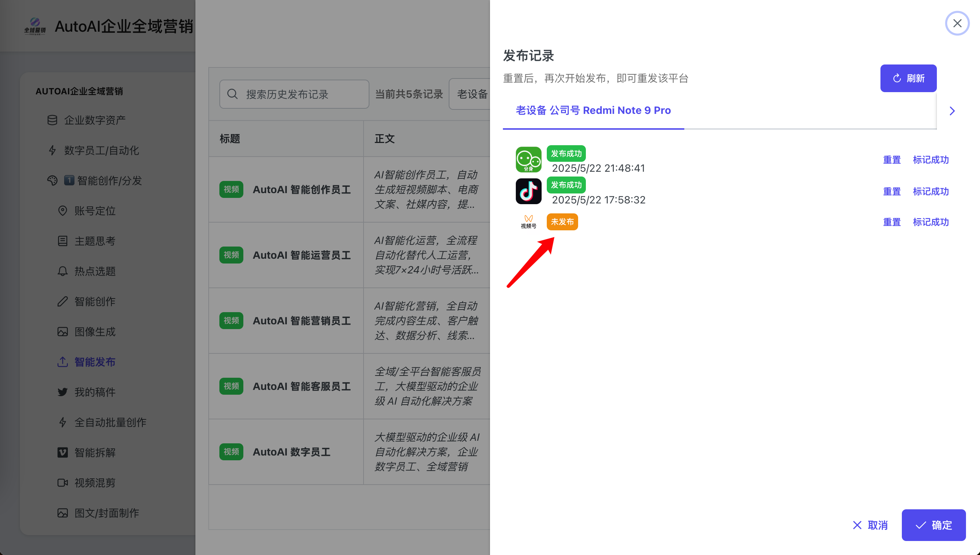Viewport: 980px width, 555px height.
Task: Click the bell icon beside 热点选题
Action: click(63, 271)
